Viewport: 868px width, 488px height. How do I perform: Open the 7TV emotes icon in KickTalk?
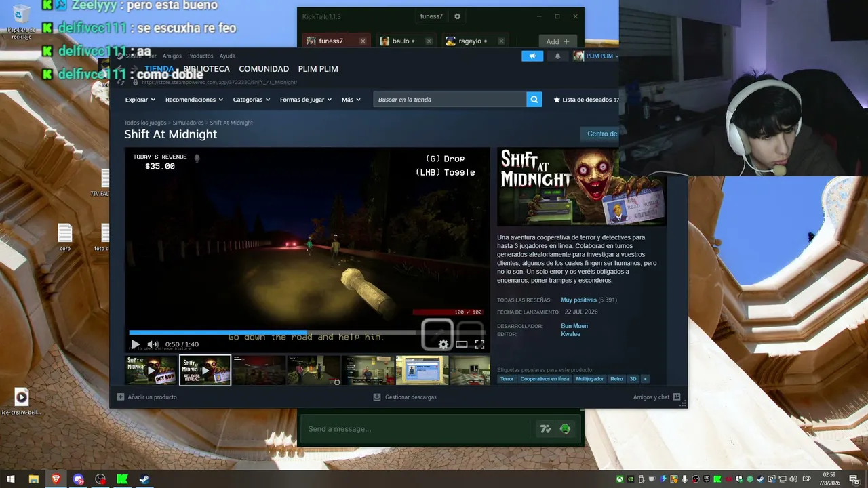click(x=545, y=428)
